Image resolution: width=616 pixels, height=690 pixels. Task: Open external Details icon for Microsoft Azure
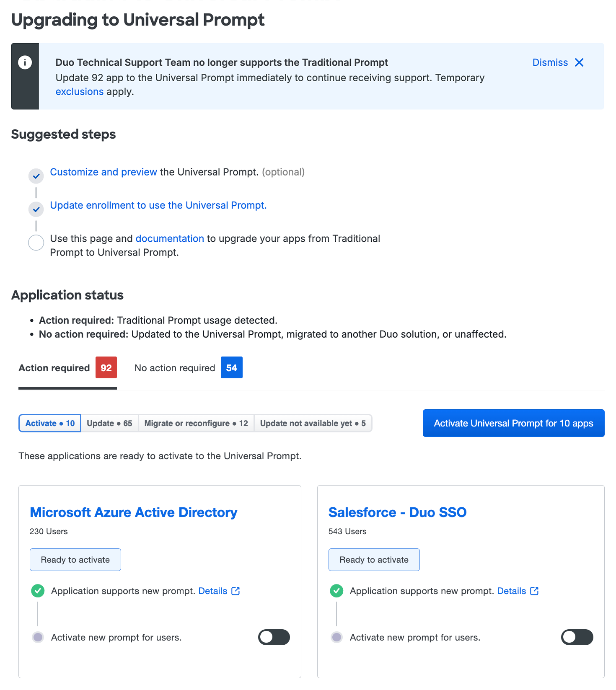pos(236,591)
